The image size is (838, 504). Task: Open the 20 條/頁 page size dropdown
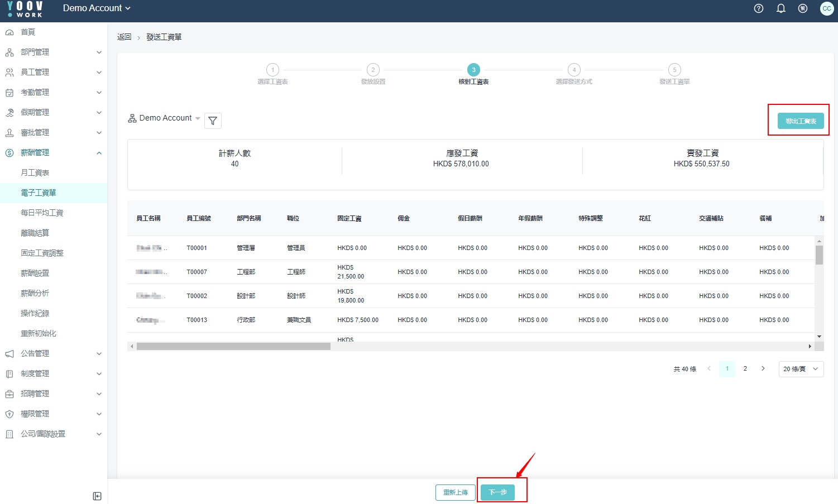(x=801, y=369)
